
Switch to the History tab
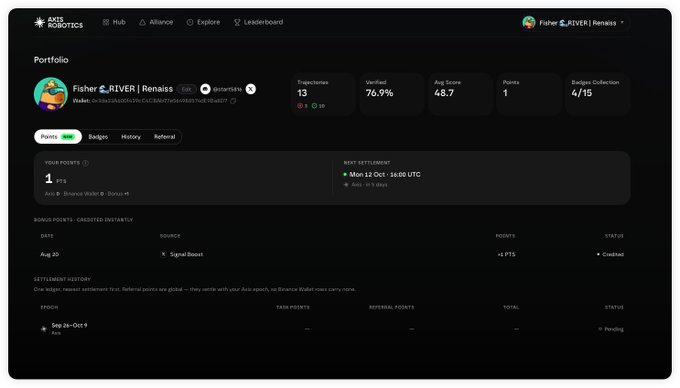[131, 137]
